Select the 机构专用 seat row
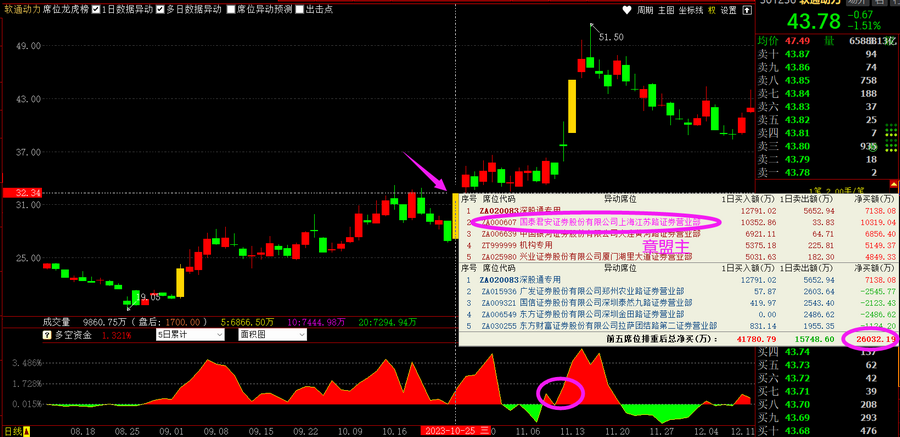 (677, 246)
